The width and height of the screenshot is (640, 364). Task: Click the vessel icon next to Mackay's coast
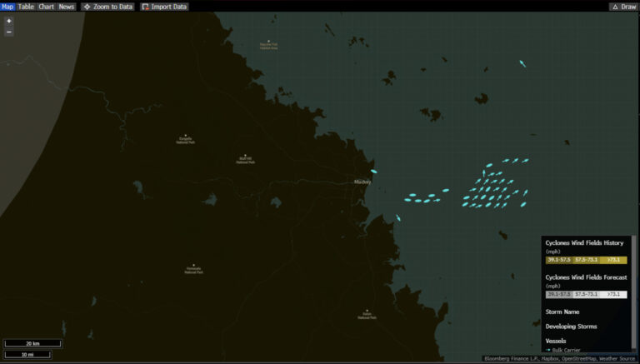click(374, 172)
